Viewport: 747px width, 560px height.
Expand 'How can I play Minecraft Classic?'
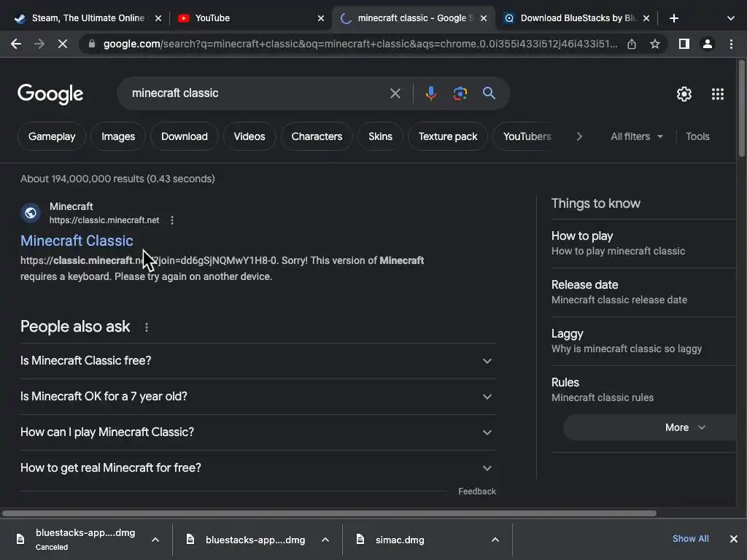(x=258, y=432)
